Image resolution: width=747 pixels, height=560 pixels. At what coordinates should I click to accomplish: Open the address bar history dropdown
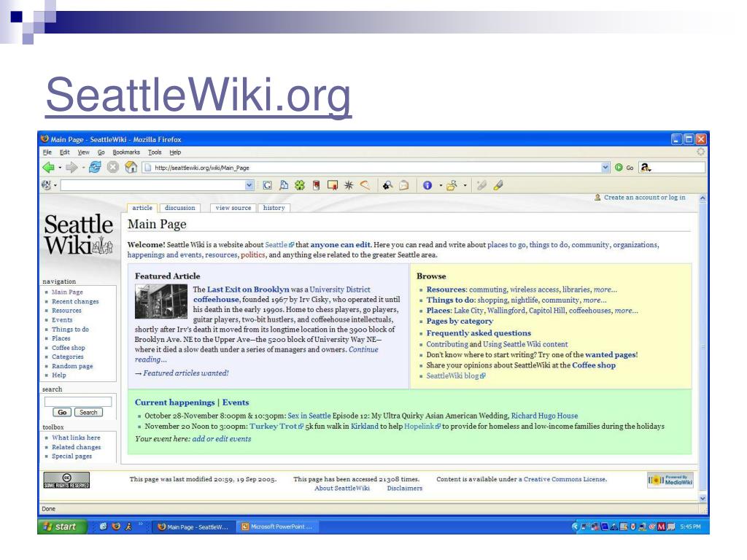click(605, 168)
